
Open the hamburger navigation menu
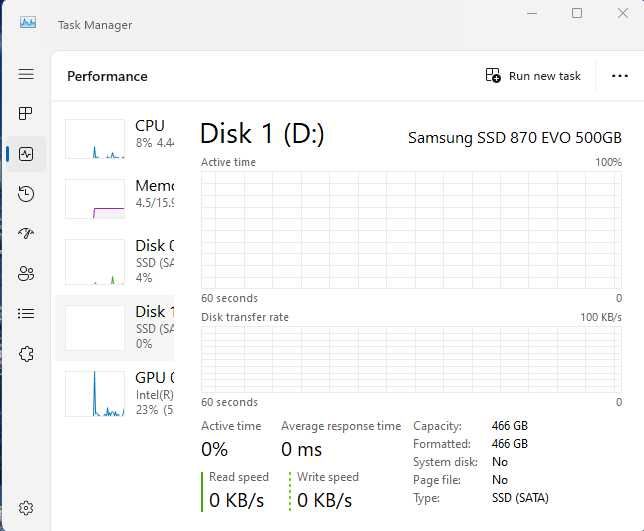[26, 74]
